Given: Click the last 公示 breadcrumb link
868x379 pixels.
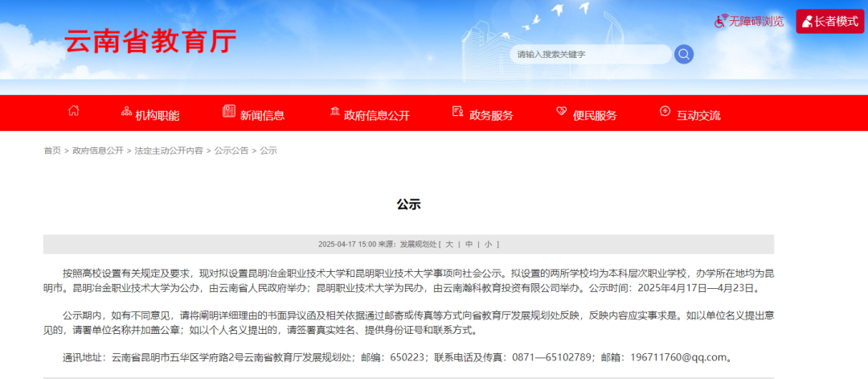Looking at the screenshot, I should point(268,150).
